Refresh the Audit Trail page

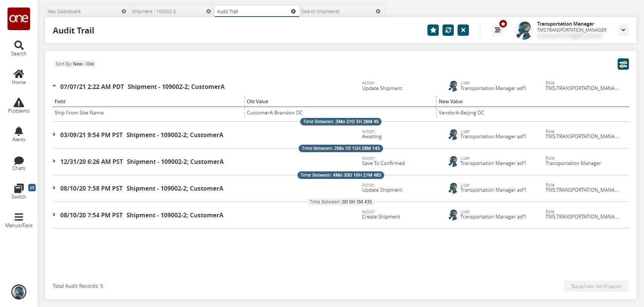click(x=448, y=30)
